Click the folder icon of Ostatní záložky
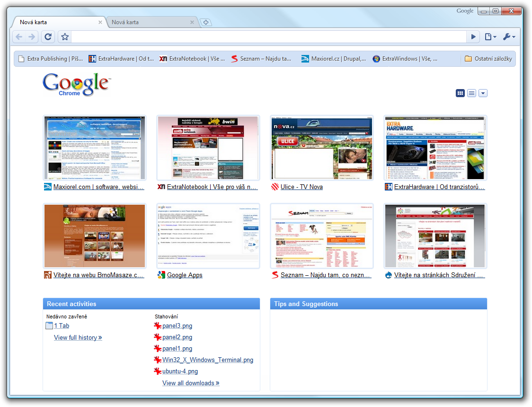Viewport: 532px width, 407px height. pyautogui.click(x=468, y=59)
